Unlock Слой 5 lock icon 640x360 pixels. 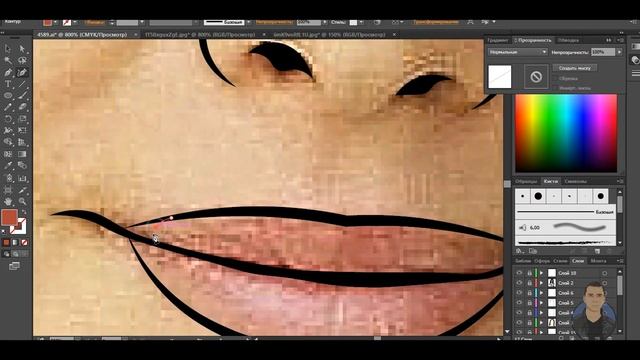(x=529, y=303)
